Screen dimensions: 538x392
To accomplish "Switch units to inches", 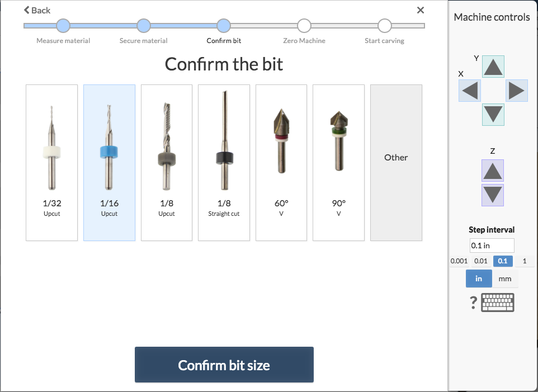I will tap(479, 278).
